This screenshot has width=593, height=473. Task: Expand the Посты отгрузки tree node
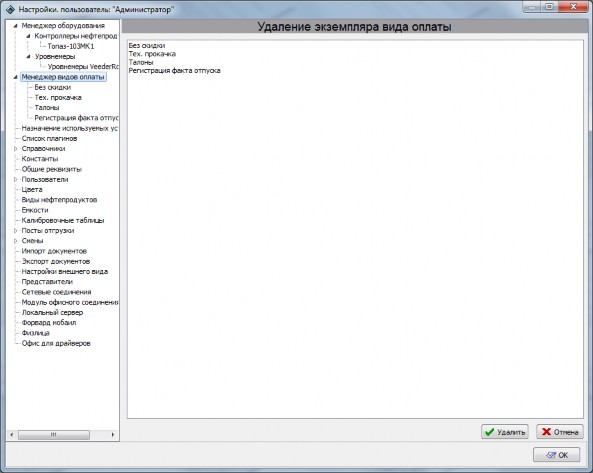[x=16, y=230]
